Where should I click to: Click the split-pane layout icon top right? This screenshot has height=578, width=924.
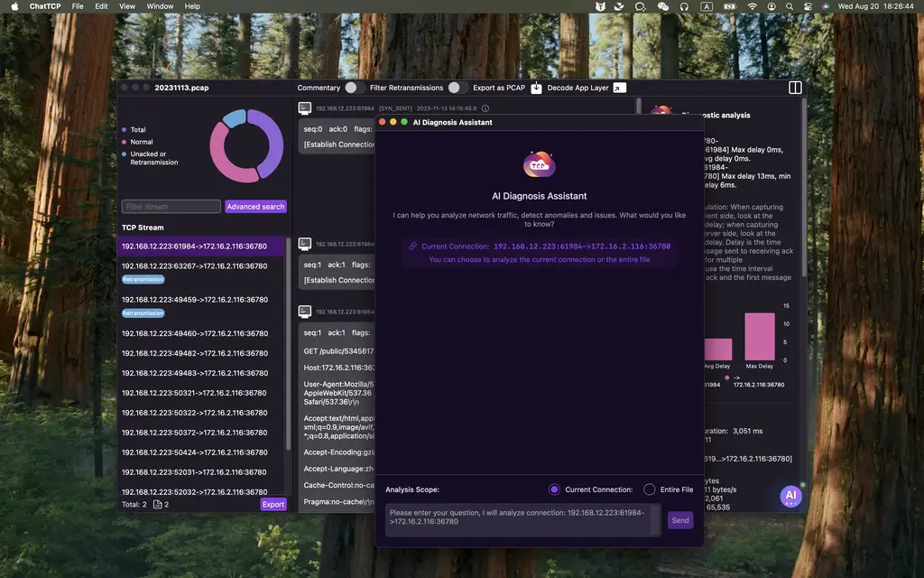pyautogui.click(x=794, y=88)
